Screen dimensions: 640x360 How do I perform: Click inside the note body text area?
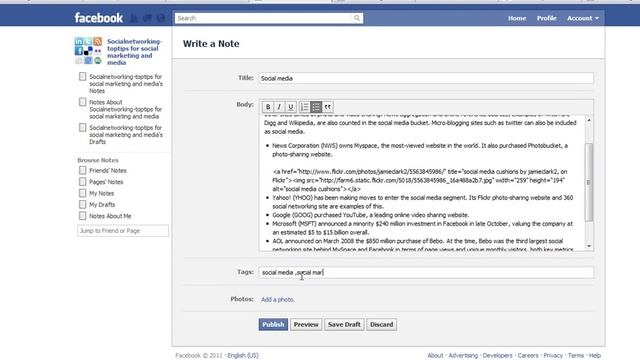[422, 183]
